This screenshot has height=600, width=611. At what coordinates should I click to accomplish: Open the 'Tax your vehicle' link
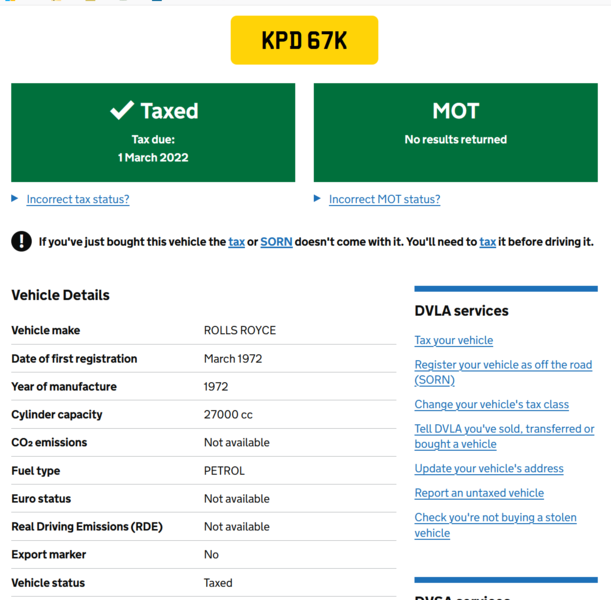453,340
